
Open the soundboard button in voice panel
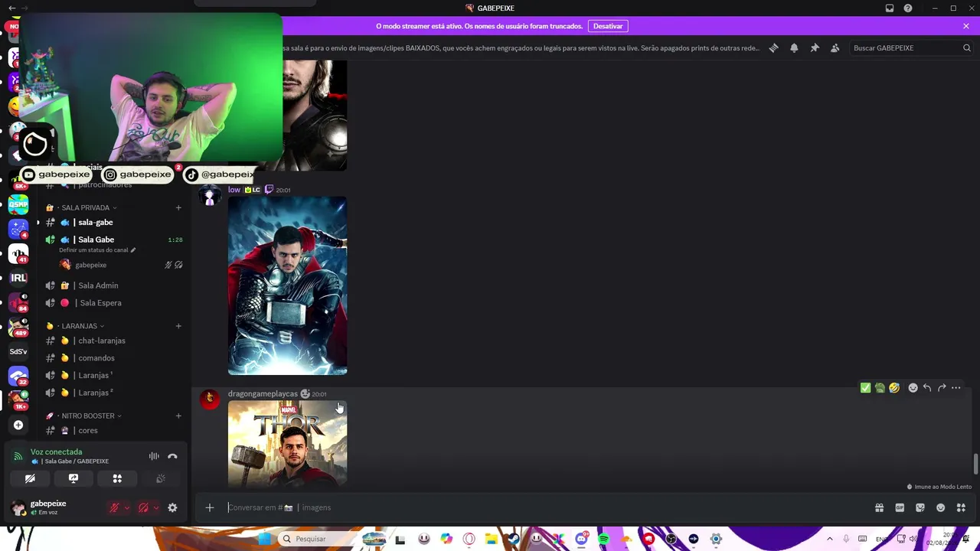[x=161, y=478]
